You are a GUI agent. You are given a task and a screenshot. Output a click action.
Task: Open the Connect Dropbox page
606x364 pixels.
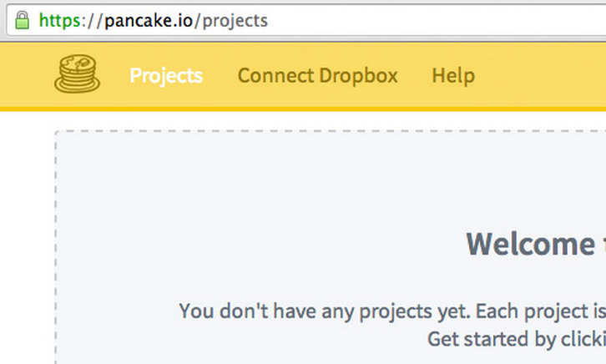click(317, 76)
